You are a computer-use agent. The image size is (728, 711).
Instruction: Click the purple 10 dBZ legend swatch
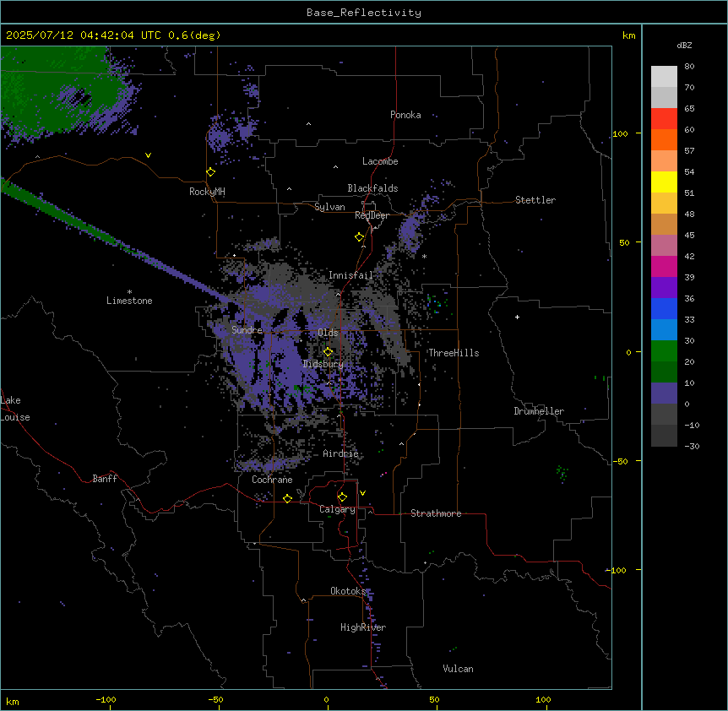click(x=664, y=393)
